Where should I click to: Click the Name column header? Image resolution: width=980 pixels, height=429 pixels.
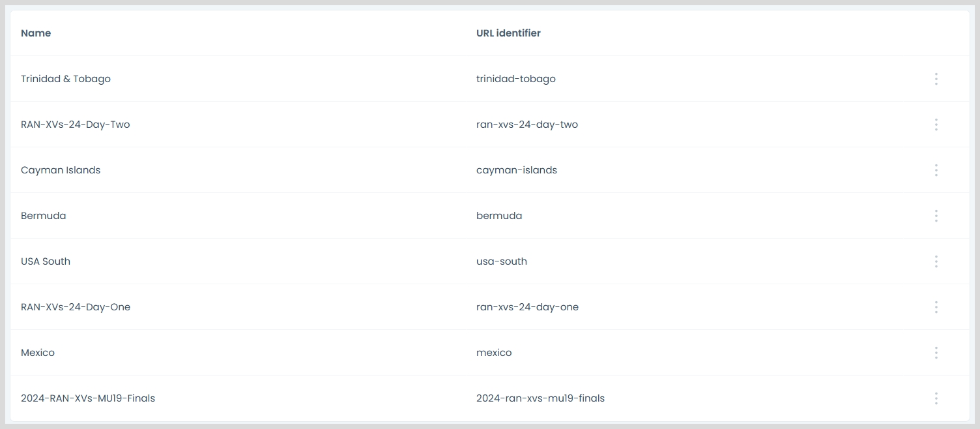pos(36,33)
